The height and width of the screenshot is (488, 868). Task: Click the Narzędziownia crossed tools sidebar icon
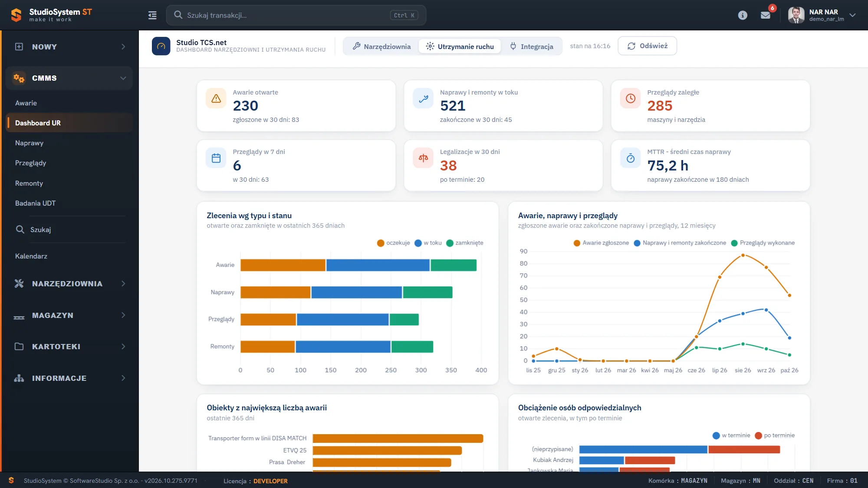(19, 283)
